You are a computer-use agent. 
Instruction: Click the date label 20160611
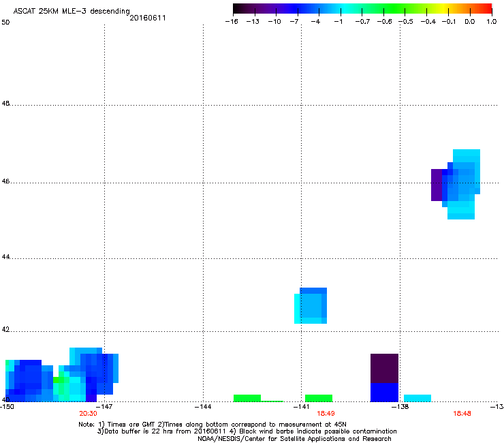[148, 18]
